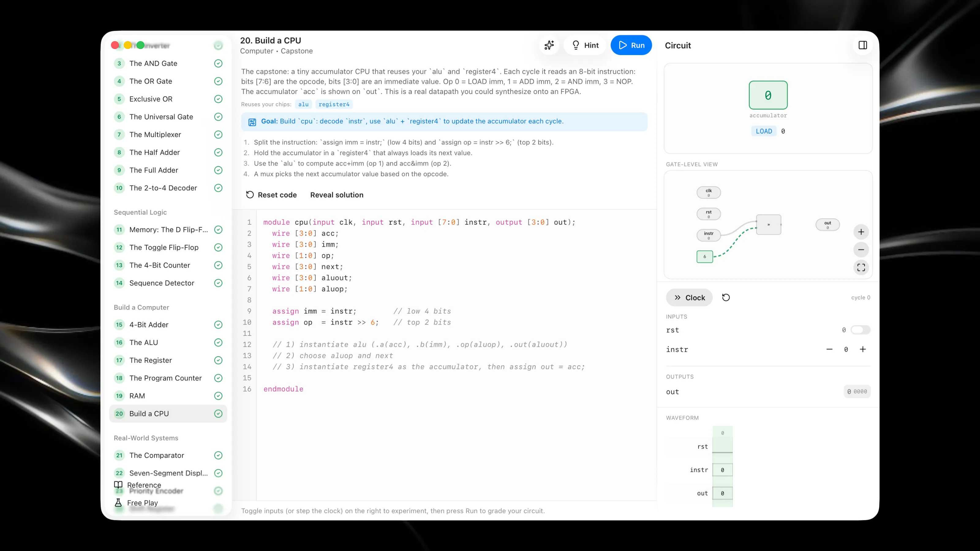Open lesson 11 Memory: The D Flip-Flop
The image size is (980, 551).
point(168,230)
